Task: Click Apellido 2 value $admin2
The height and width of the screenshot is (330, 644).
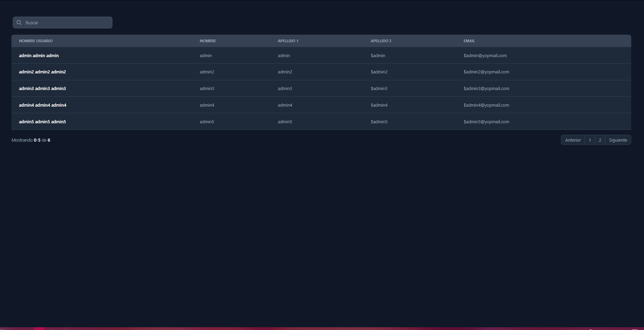Action: (x=379, y=72)
